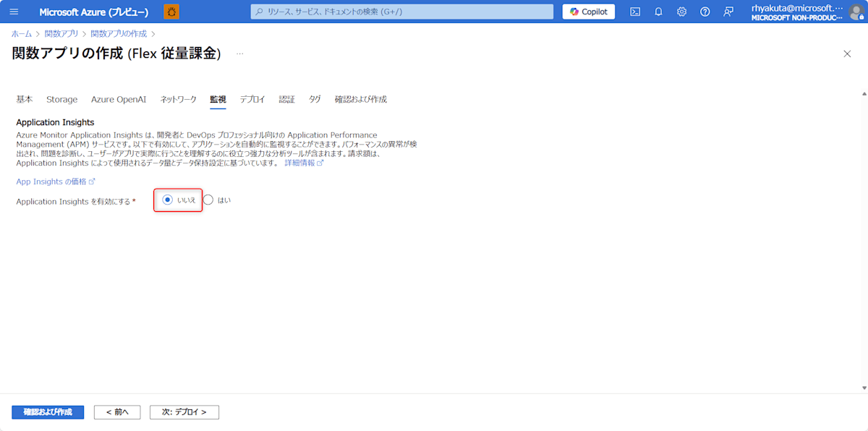Click the user account avatar
868x431 pixels.
[x=856, y=12]
